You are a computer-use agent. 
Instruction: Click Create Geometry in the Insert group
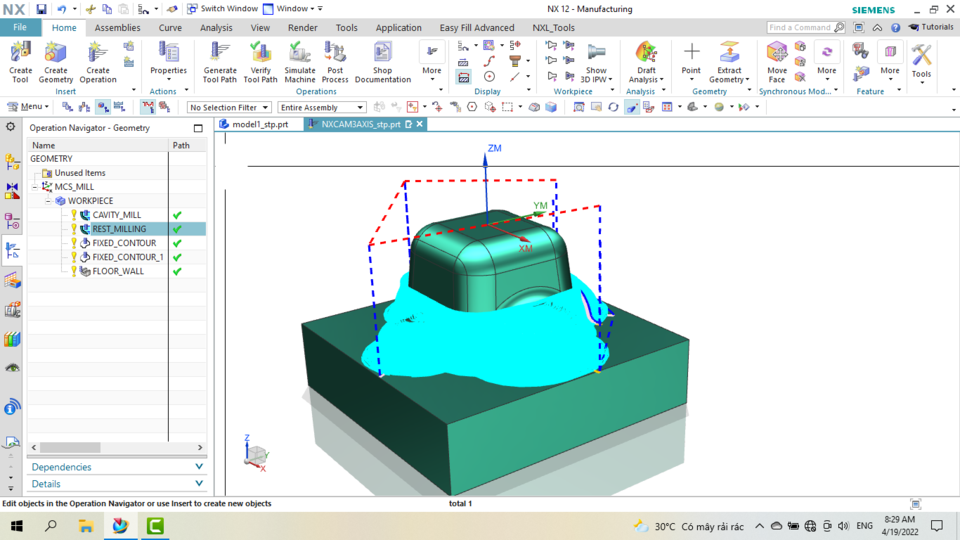click(56, 62)
